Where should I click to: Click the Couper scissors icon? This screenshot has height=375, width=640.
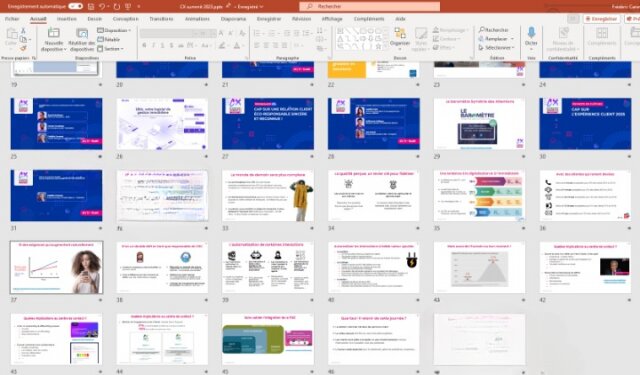pyautogui.click(x=23, y=31)
